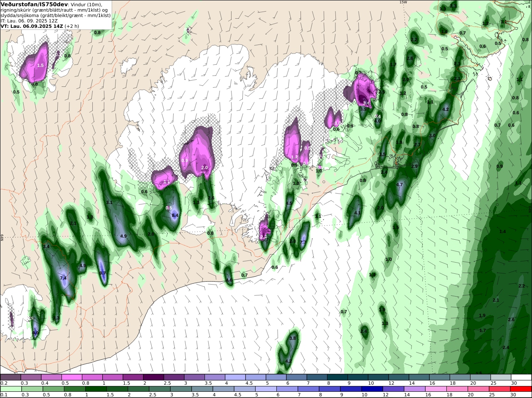Pick the dark purple 2 swatch in the upper legend

pyautogui.click(x=153, y=377)
